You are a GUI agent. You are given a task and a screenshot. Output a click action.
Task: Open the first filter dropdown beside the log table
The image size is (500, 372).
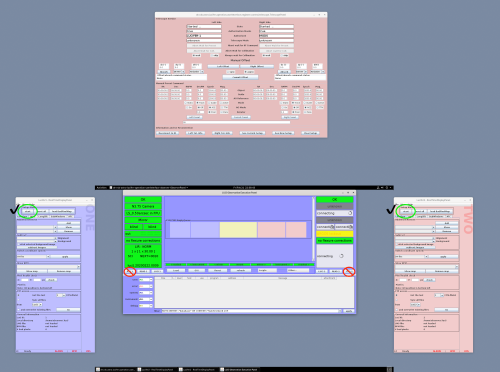(146, 280)
